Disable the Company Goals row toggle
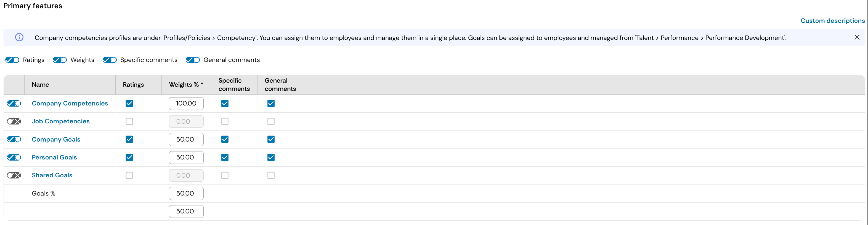 [x=14, y=139]
